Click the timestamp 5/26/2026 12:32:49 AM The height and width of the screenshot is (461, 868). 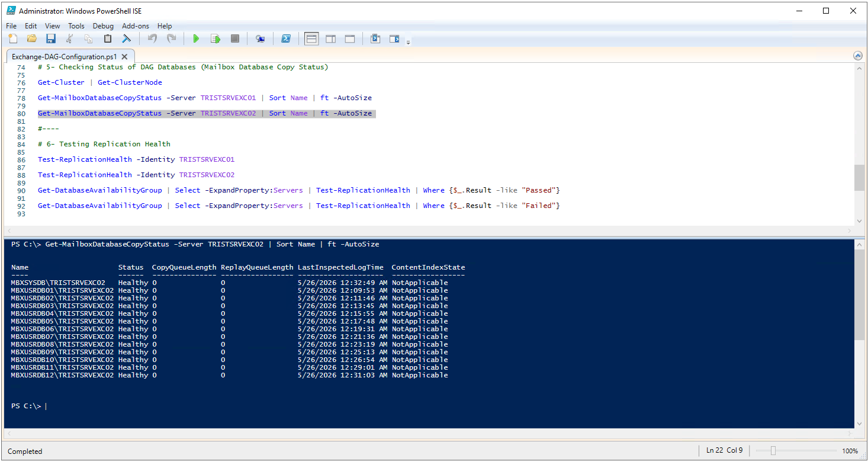[x=342, y=283]
